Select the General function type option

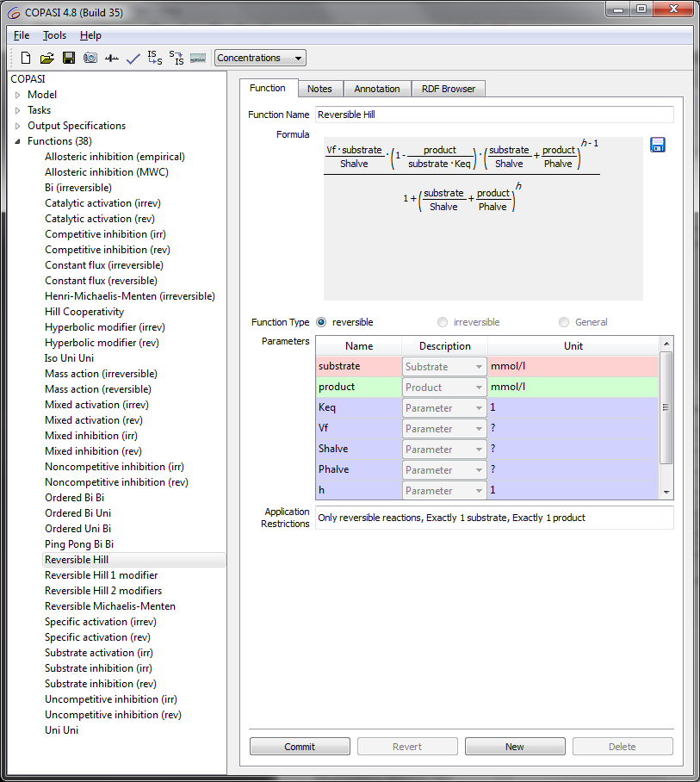tap(564, 322)
